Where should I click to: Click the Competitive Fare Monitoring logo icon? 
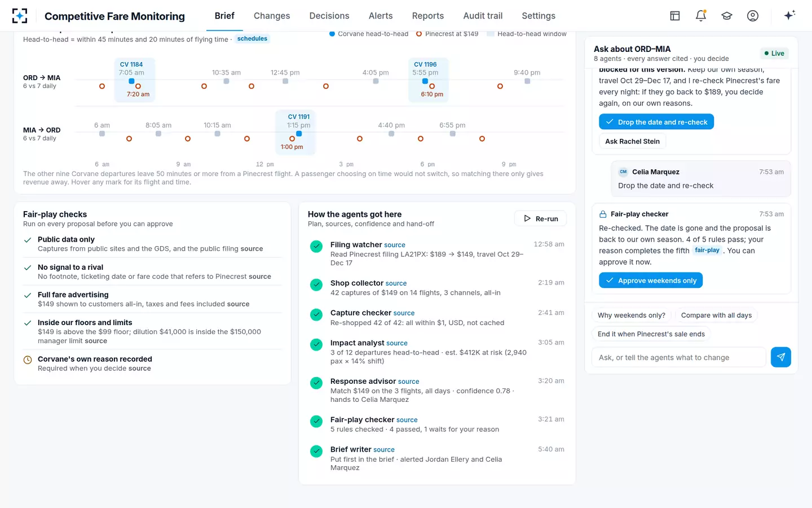[x=20, y=16]
